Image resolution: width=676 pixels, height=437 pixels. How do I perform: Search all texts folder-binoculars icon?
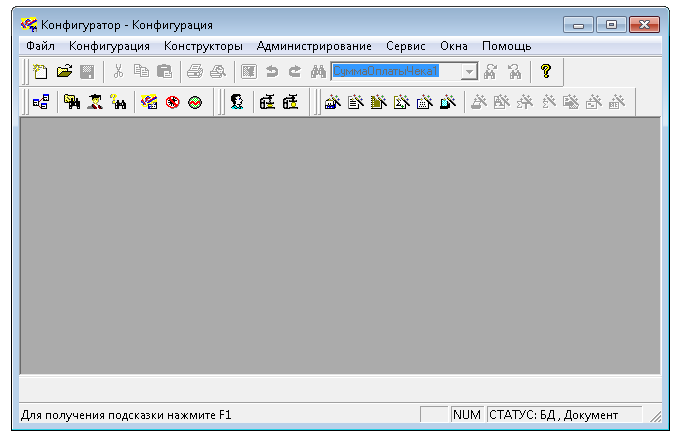72,102
